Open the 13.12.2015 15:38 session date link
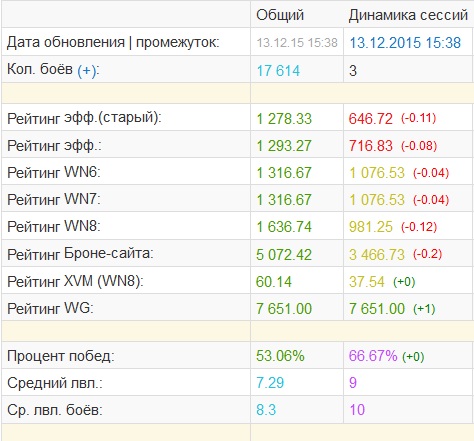The width and height of the screenshot is (474, 441). pyautogui.click(x=405, y=43)
